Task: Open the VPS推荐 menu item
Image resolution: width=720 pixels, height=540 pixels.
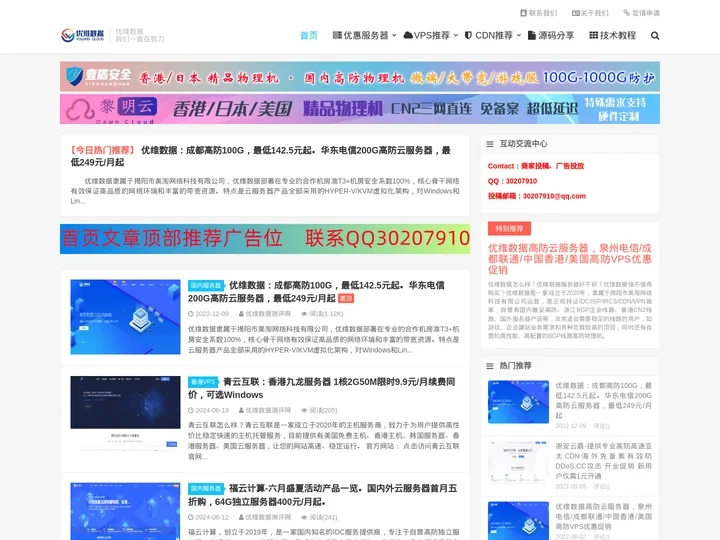Action: pyautogui.click(x=432, y=35)
